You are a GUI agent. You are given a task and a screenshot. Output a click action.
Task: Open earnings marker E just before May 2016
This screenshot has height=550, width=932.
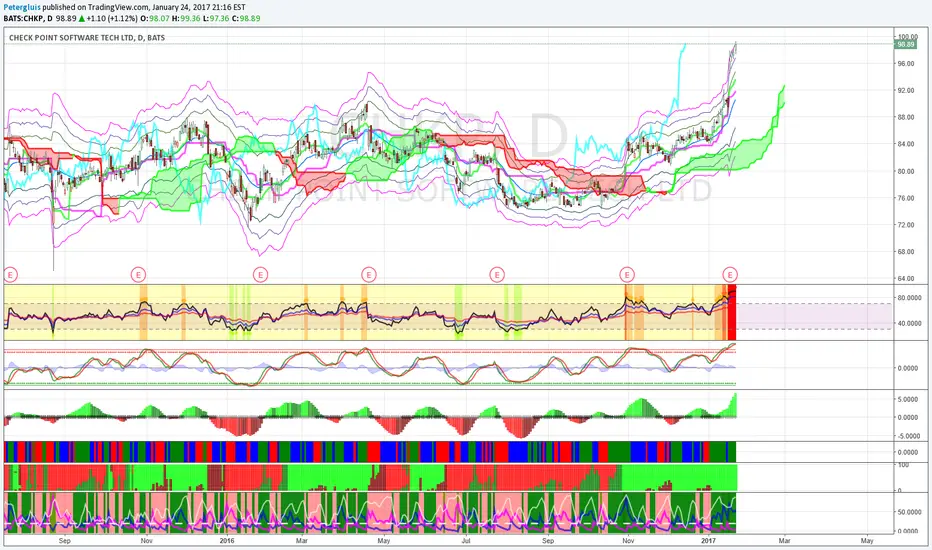(369, 275)
